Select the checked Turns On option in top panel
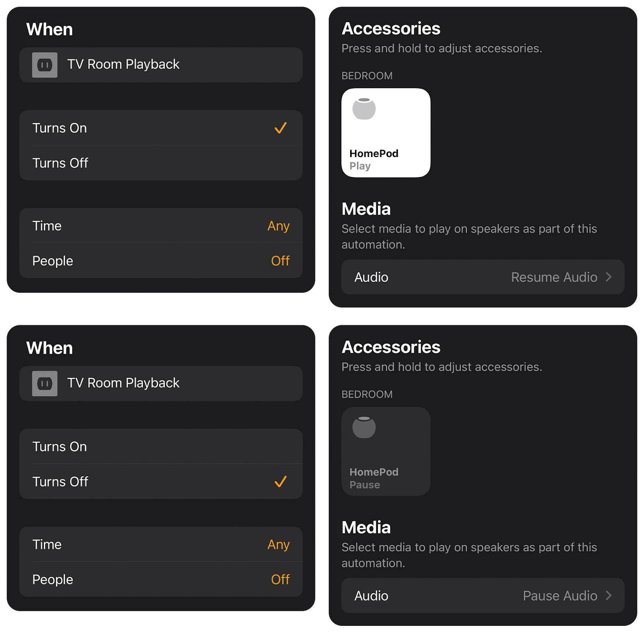 pyautogui.click(x=161, y=128)
